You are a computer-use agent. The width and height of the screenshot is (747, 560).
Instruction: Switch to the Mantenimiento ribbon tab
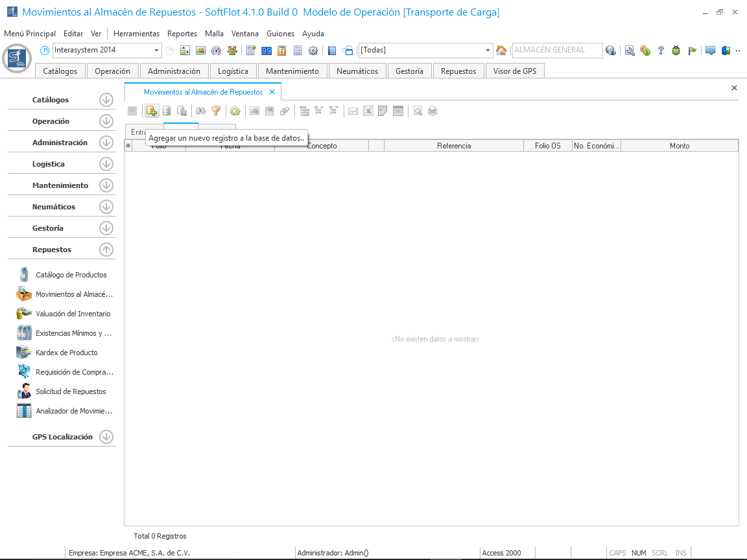pos(292,71)
